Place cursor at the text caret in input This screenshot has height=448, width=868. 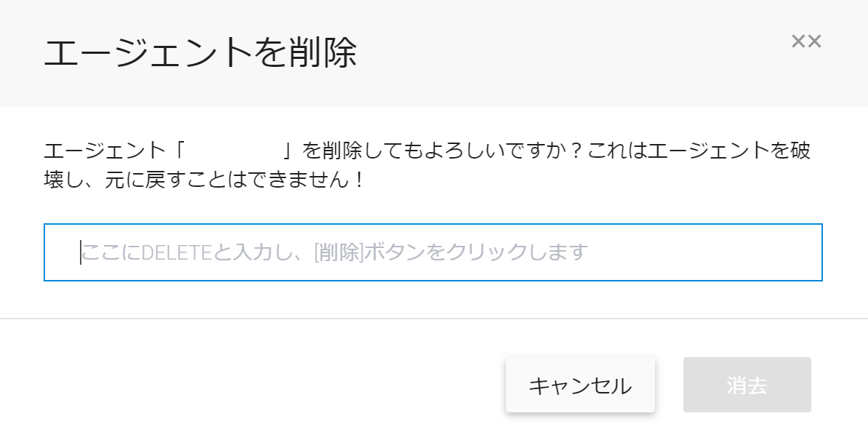click(81, 252)
